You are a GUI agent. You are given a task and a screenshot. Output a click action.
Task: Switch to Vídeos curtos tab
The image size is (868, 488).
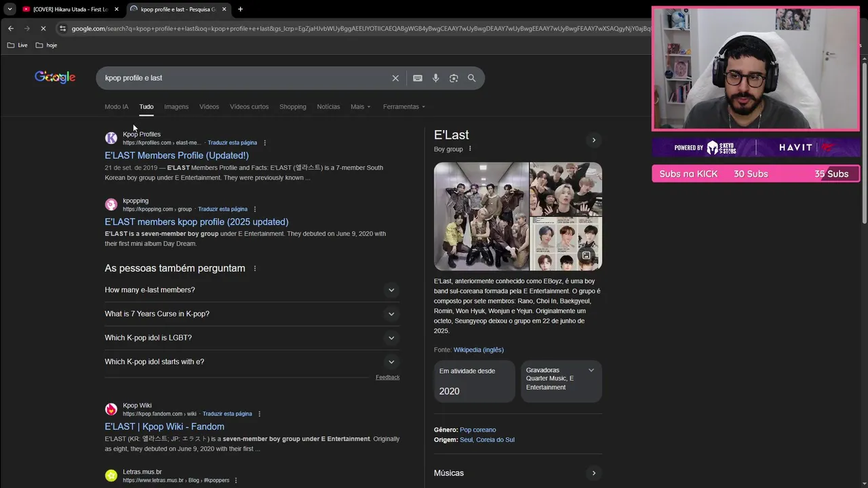click(x=249, y=107)
